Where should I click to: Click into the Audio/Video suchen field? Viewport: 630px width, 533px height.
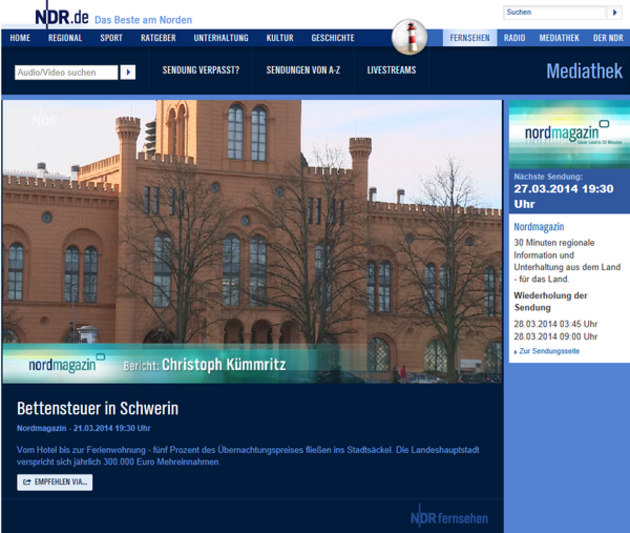click(66, 72)
